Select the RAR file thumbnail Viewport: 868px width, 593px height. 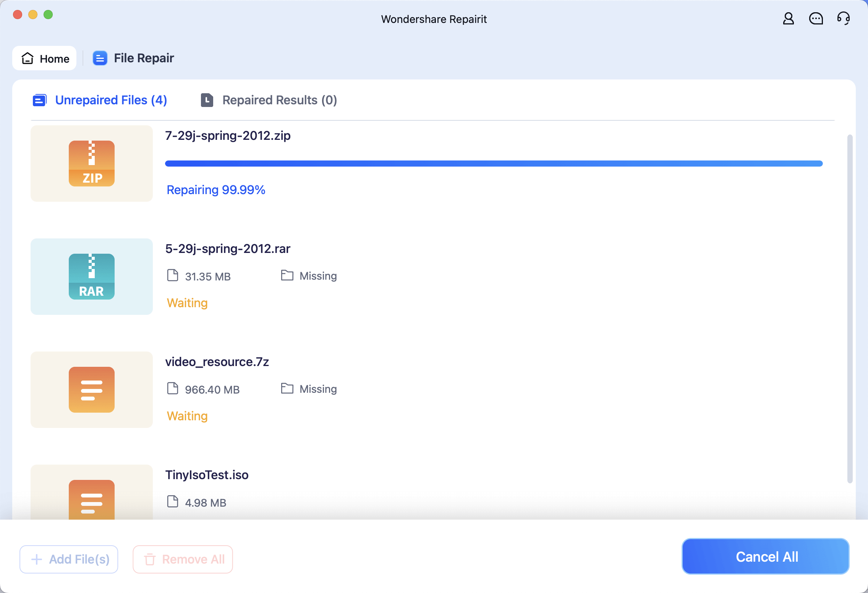(92, 277)
